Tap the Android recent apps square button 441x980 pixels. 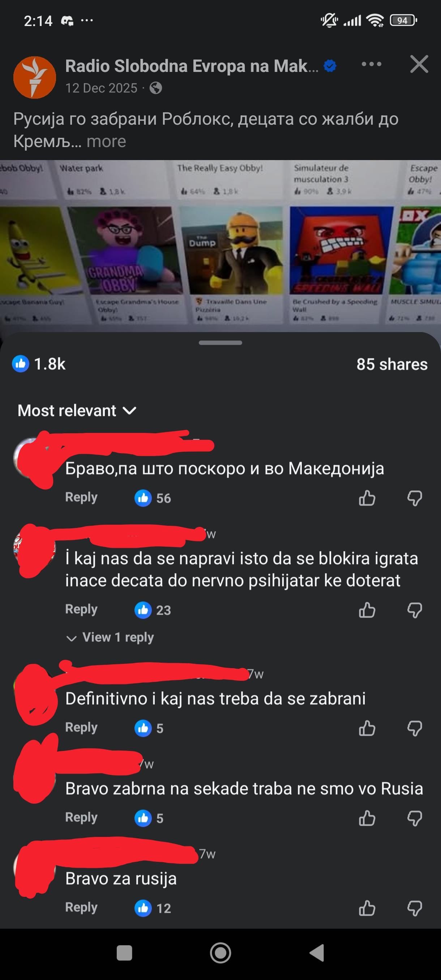[x=124, y=953]
